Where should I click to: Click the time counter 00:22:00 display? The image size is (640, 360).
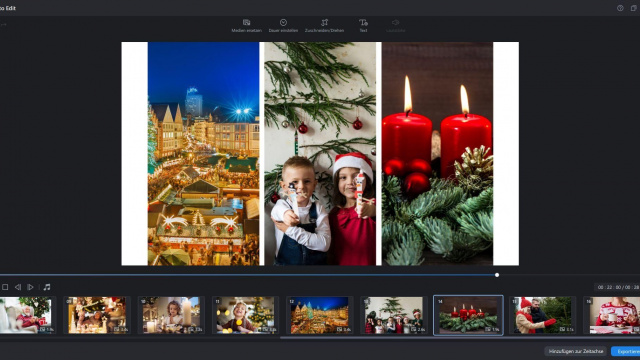tap(617, 287)
